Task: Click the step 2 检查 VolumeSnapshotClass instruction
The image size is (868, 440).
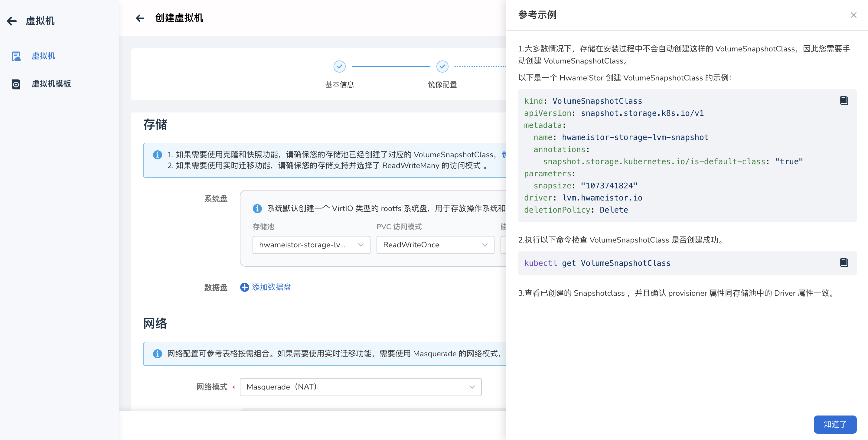Action: [622, 240]
